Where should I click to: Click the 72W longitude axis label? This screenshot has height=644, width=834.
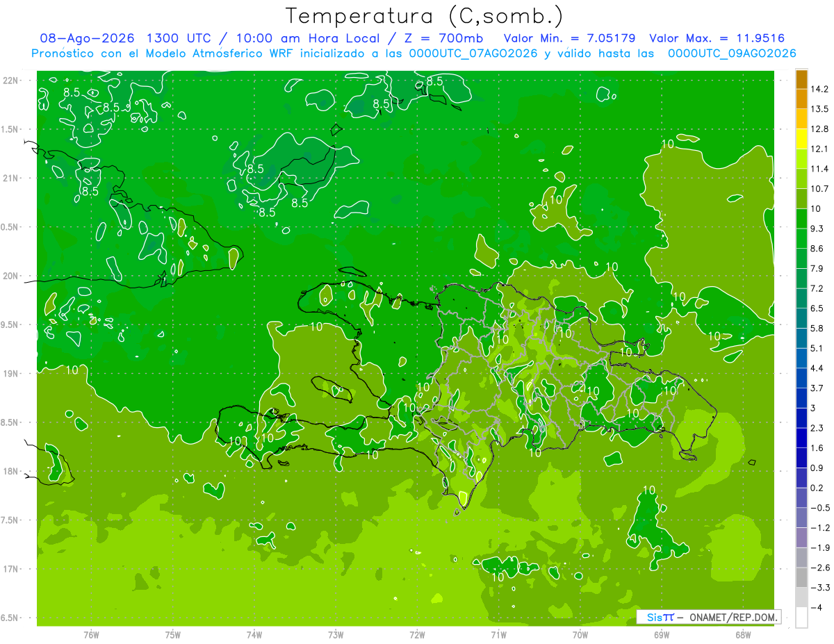417,635
